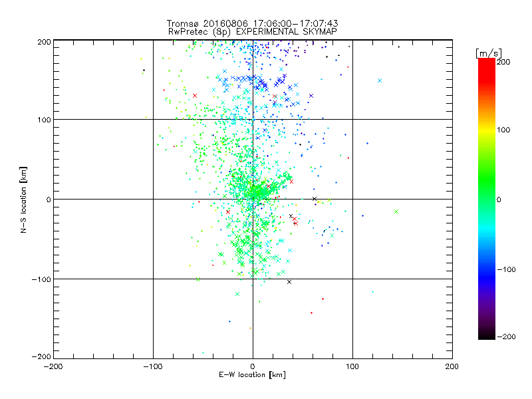The width and height of the screenshot is (532, 399).
Task: Click the colorbar tick label '-200'
Action: [x=506, y=337]
